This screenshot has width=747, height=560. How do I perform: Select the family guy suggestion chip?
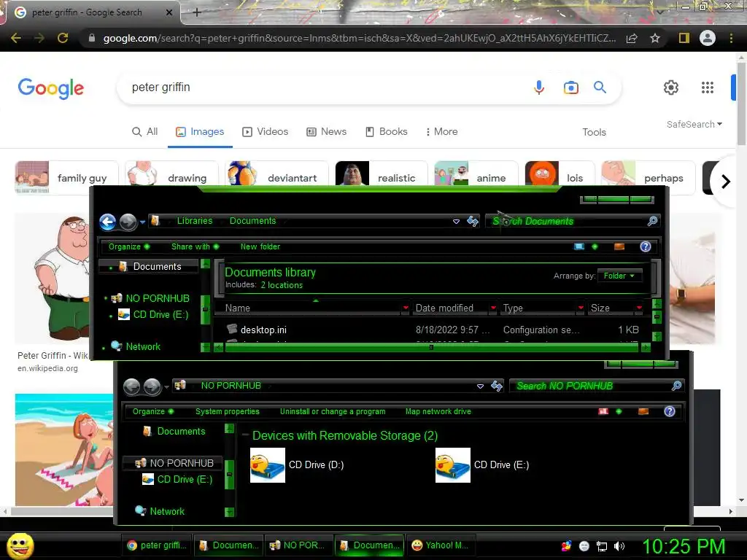66,178
